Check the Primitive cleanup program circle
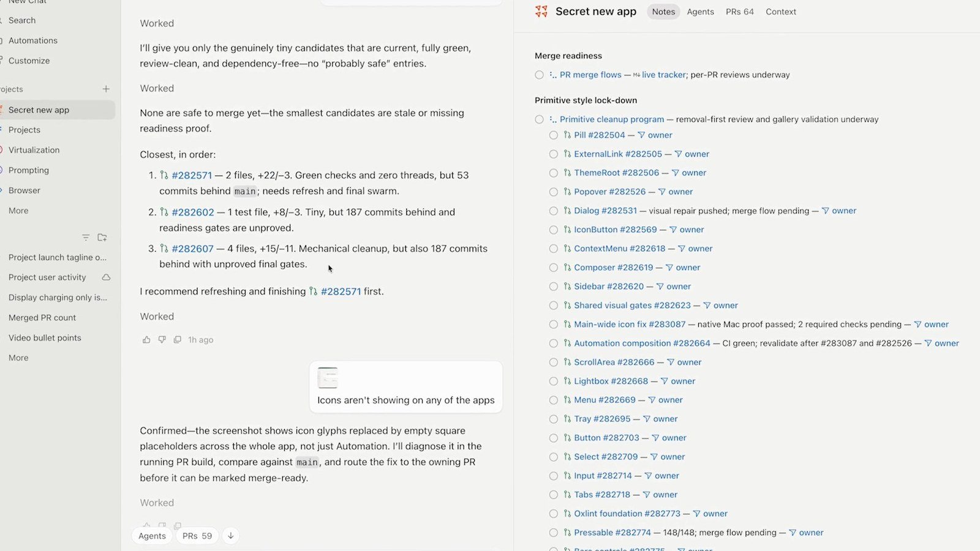Screen dimensions: 980x551 point(539,119)
